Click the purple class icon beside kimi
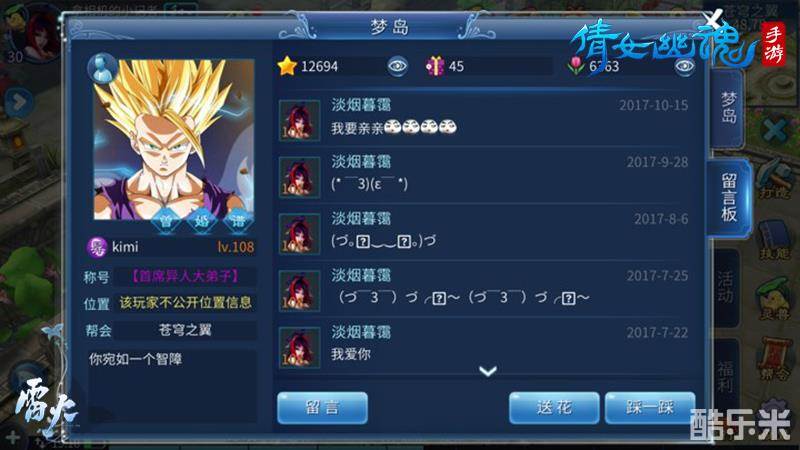The height and width of the screenshot is (450, 800). tap(97, 247)
